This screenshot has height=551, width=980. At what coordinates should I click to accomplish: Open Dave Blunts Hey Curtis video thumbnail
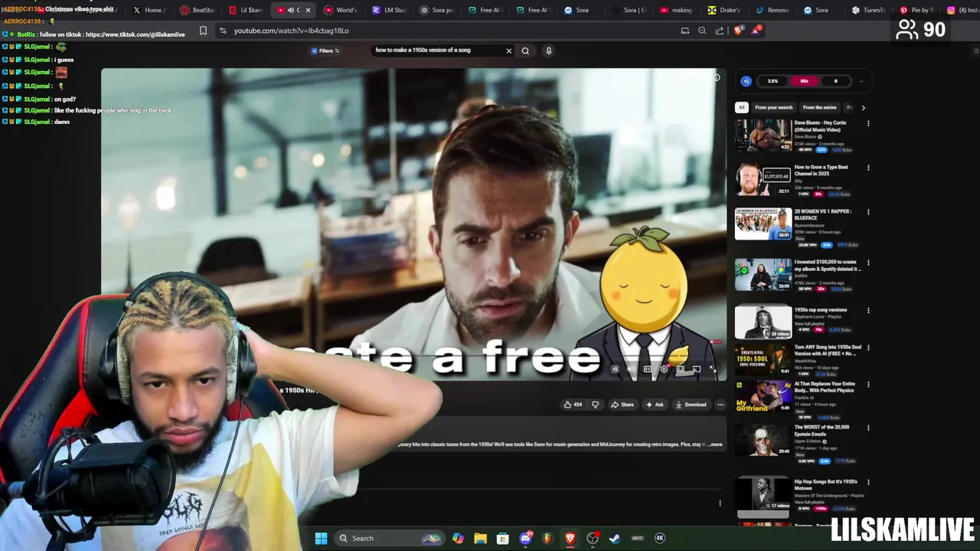[763, 135]
